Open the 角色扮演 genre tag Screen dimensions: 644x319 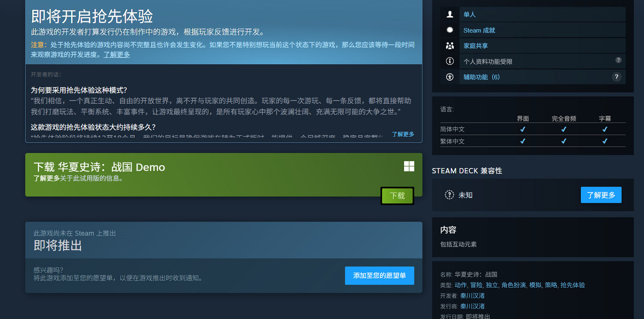point(513,285)
